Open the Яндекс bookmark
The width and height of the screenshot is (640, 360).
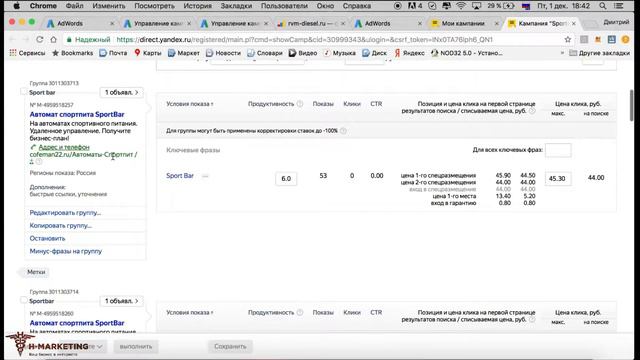[x=409, y=53]
